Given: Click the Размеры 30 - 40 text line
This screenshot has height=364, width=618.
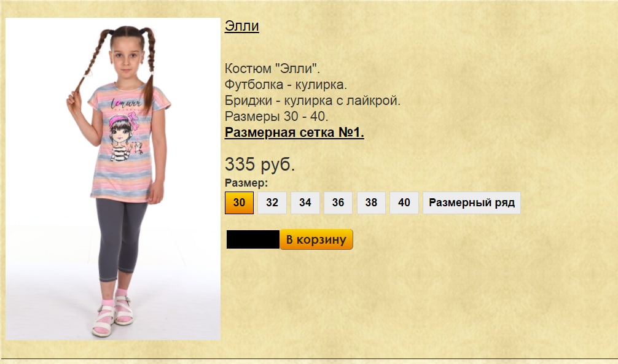Looking at the screenshot, I should click(x=276, y=116).
